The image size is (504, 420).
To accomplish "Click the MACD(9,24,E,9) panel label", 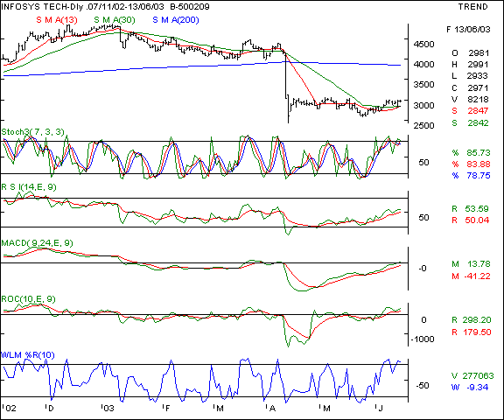I will (38, 243).
